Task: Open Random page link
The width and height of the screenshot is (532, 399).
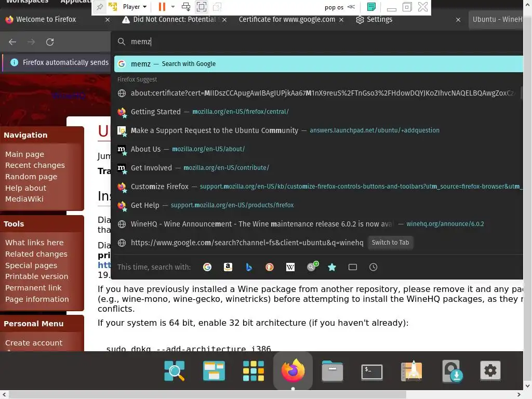Action: pos(31,177)
